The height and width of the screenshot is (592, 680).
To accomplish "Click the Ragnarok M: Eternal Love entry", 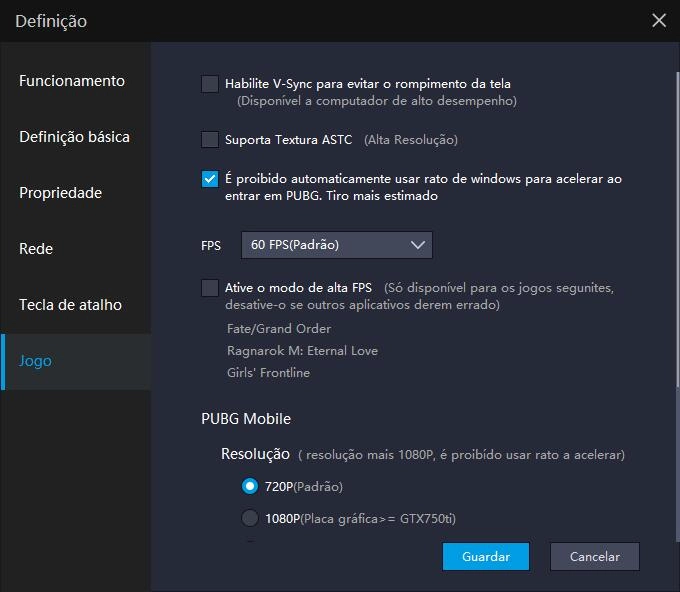I will 302,351.
